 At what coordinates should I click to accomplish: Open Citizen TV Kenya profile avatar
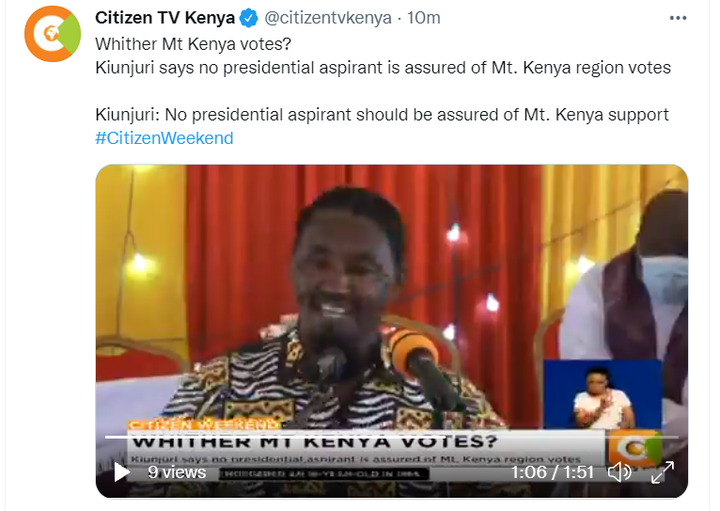click(x=52, y=34)
